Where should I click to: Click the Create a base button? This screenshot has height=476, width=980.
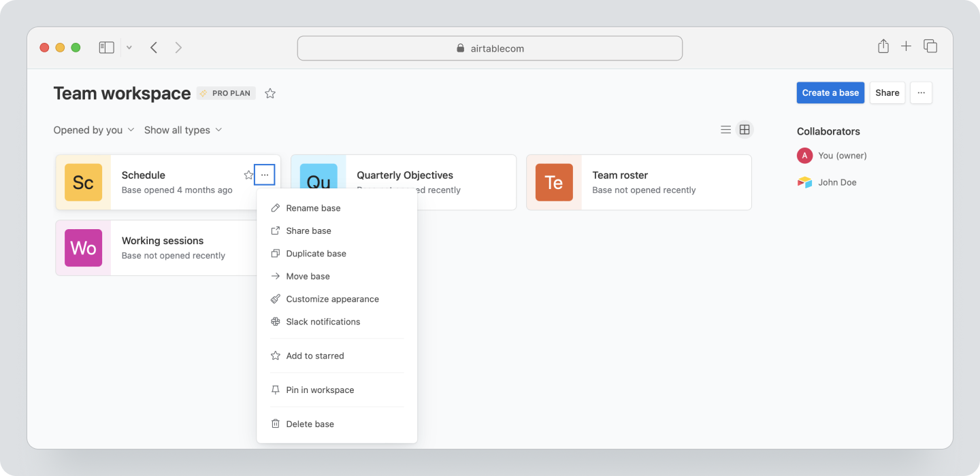point(830,92)
